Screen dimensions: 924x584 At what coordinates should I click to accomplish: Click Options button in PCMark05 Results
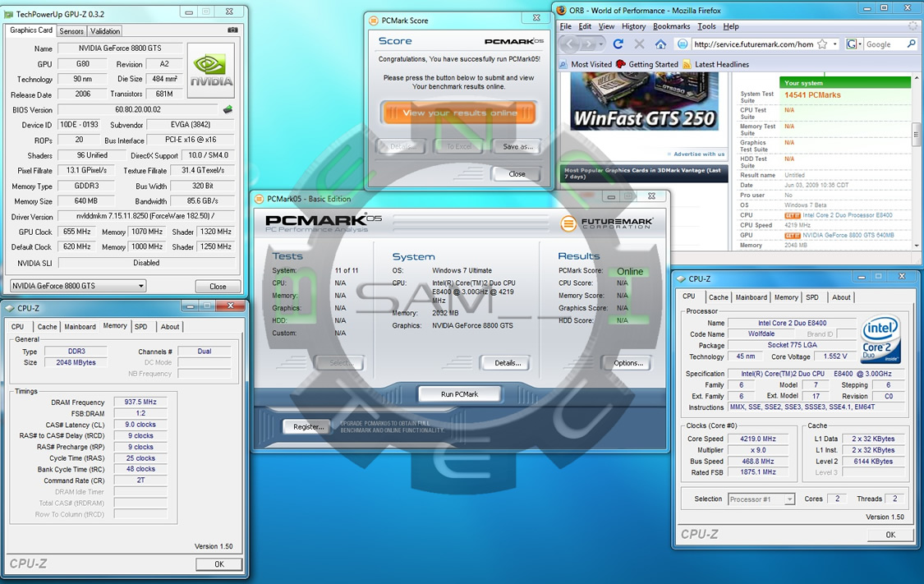[x=627, y=363]
